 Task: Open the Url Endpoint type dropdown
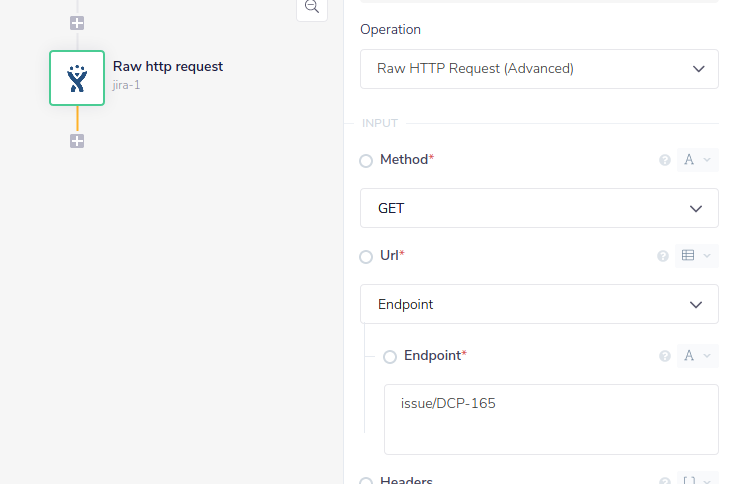539,304
